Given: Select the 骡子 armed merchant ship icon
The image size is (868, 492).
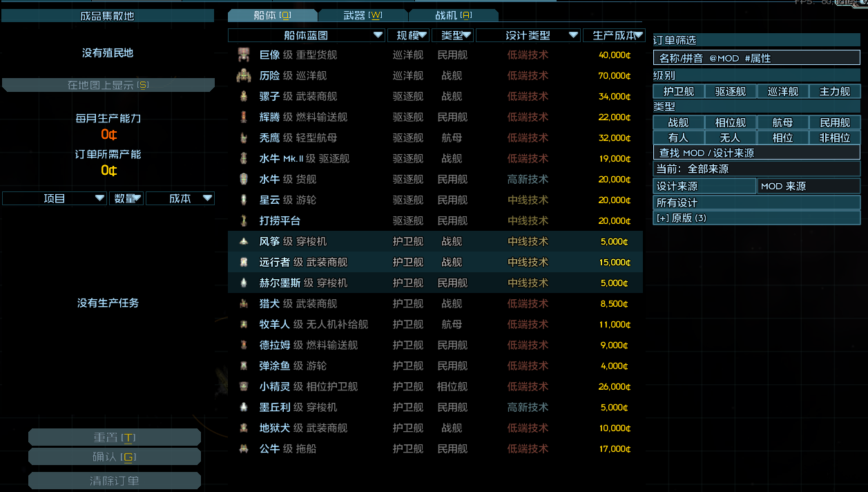Looking at the screenshot, I should 243,96.
